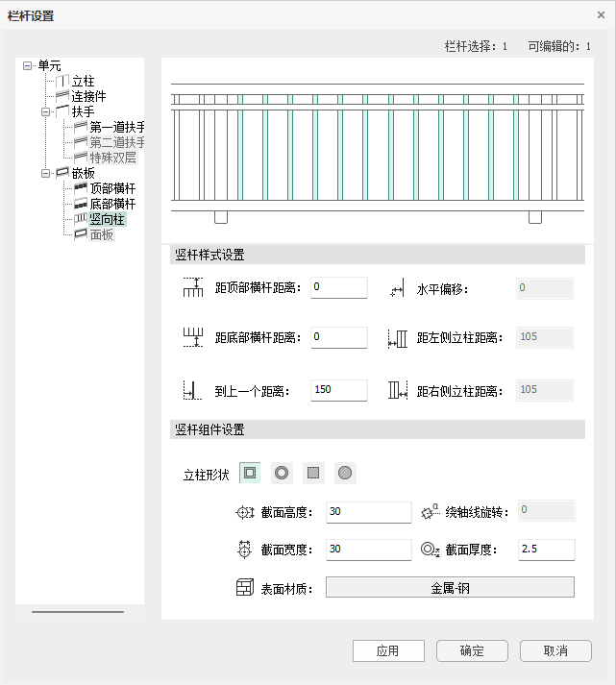
Task: Focus the 截面厚度 field showing 2.5
Action: pyautogui.click(x=547, y=550)
